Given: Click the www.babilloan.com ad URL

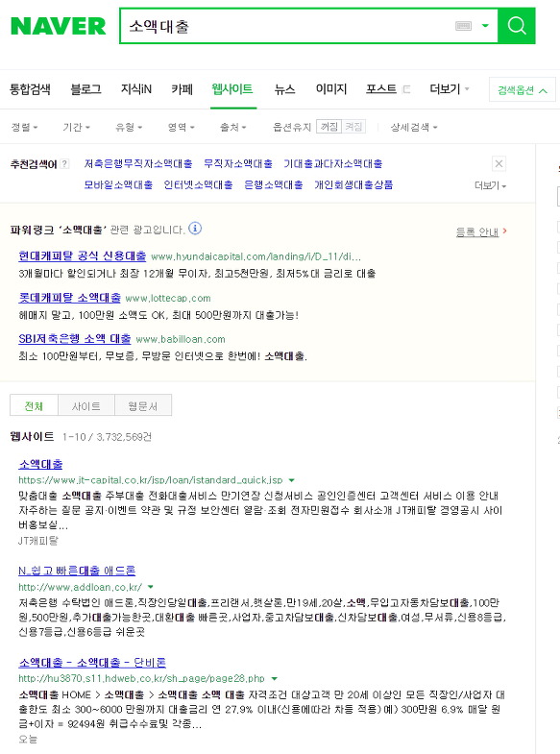Looking at the screenshot, I should point(181,339).
